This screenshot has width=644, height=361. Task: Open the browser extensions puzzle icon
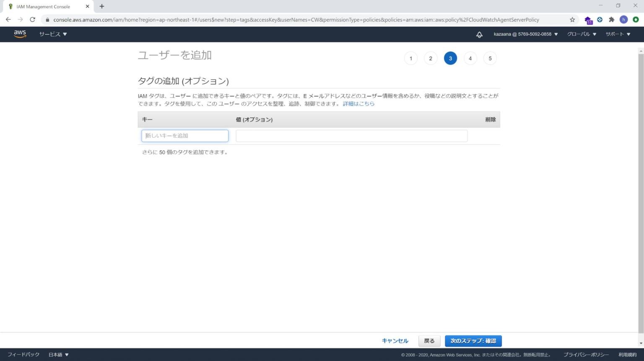[612, 19]
